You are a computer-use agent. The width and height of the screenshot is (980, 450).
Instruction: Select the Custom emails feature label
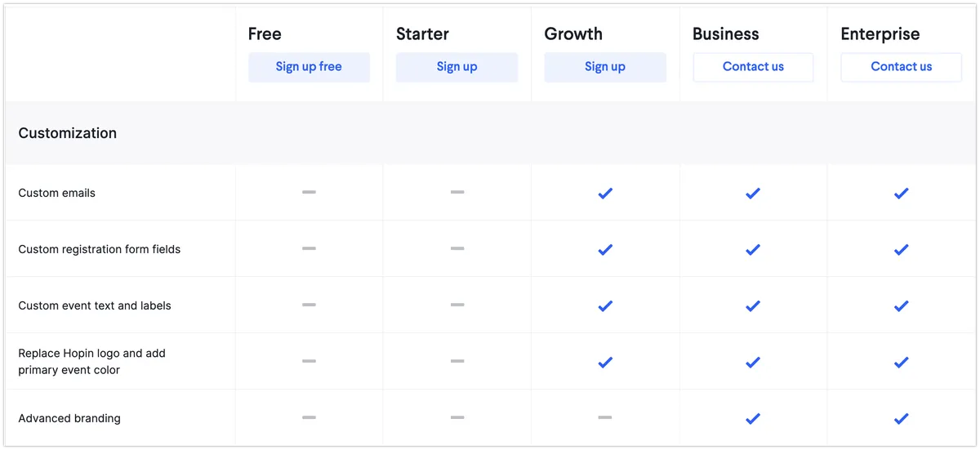(x=57, y=193)
